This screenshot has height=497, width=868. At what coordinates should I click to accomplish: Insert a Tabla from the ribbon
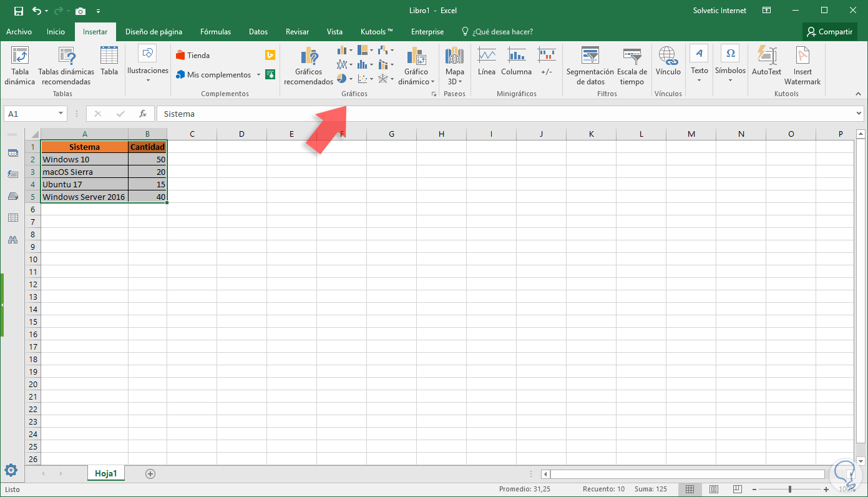[x=109, y=61]
